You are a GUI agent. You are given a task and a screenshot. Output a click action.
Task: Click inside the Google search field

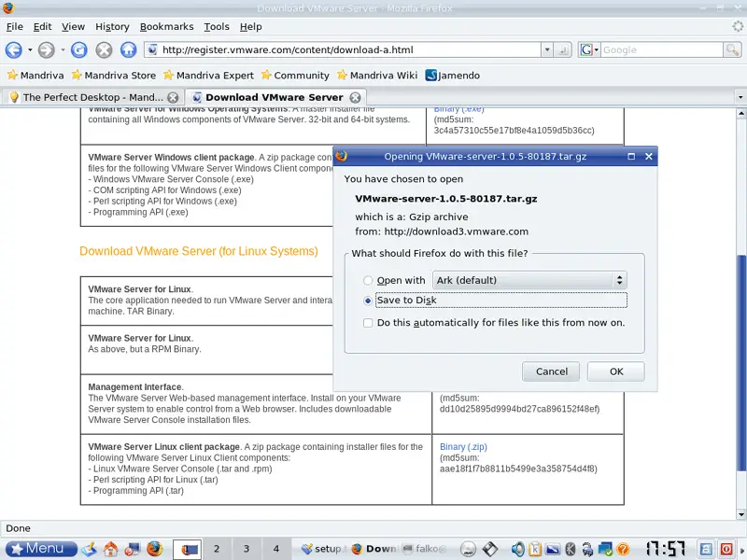tap(662, 49)
